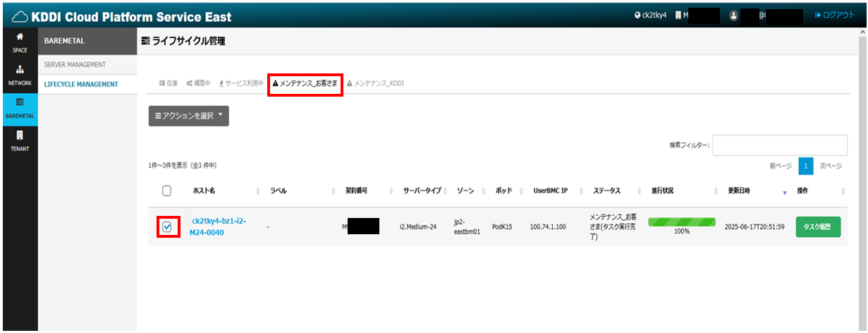Screen dimensions: 868x333
Task: Switch to the 在庫 tab
Action: (x=169, y=83)
